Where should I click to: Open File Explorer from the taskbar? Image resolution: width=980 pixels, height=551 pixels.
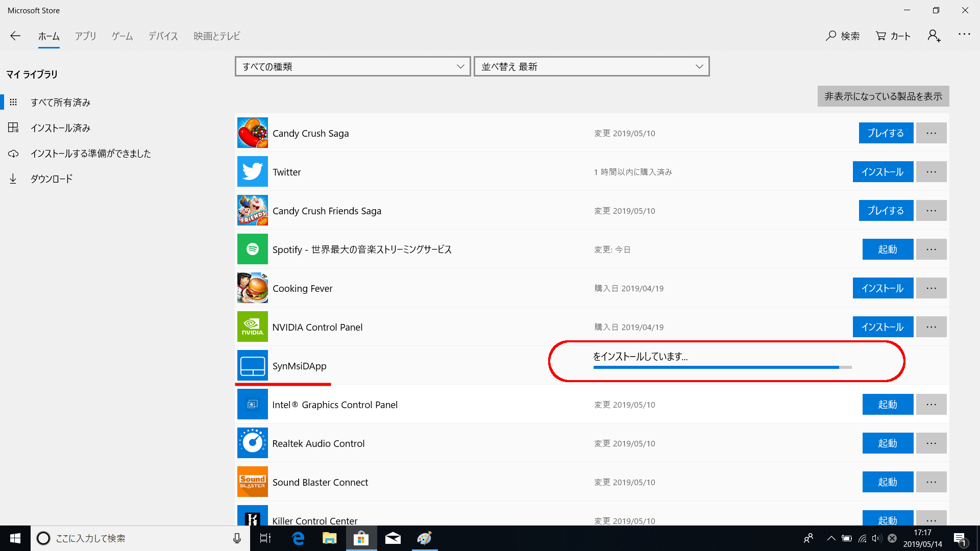tap(330, 538)
